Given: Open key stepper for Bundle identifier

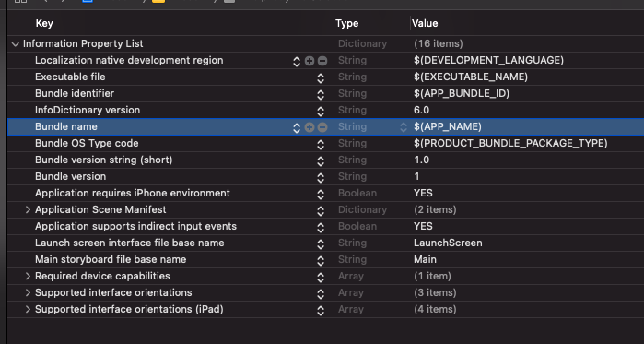Looking at the screenshot, I should [x=321, y=94].
